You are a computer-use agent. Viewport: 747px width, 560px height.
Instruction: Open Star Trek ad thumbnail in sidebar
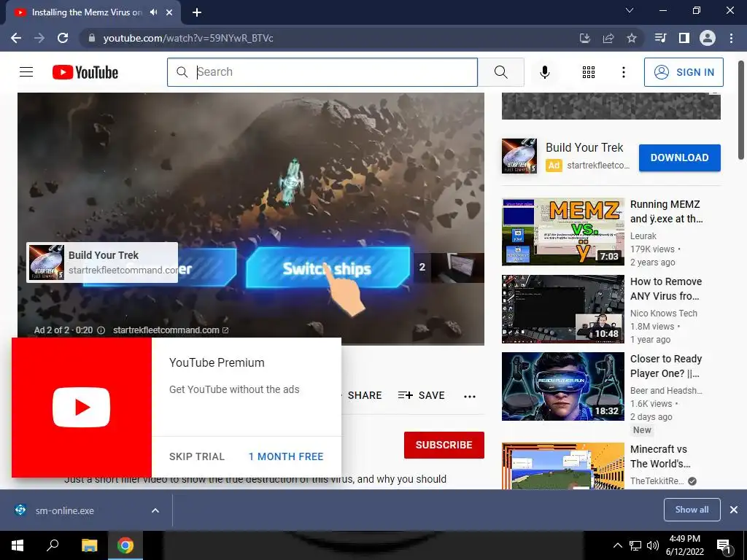point(519,156)
